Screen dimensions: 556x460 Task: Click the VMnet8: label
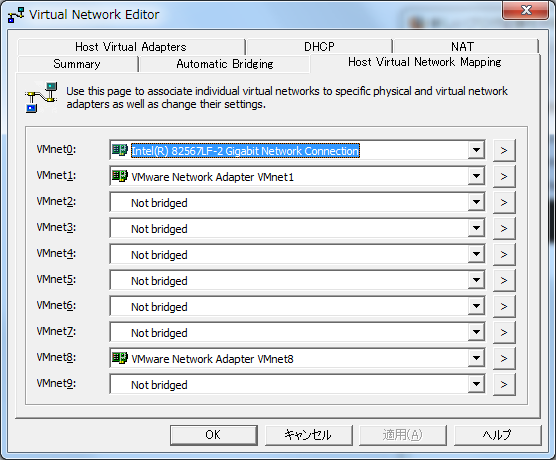(56, 357)
